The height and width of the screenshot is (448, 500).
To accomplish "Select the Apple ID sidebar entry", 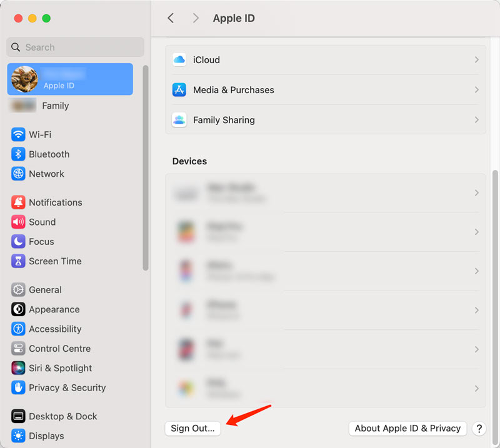I will 70,79.
